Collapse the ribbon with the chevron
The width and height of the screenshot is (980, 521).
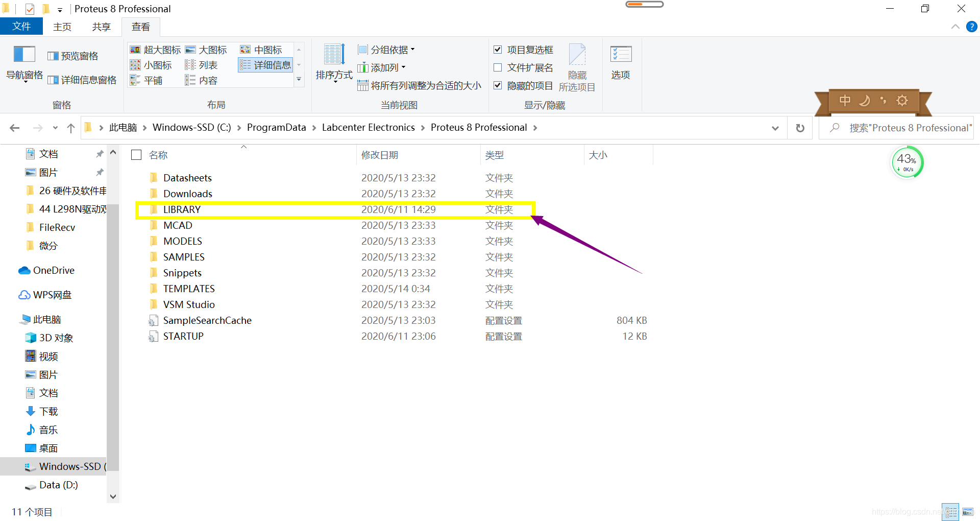tap(955, 27)
